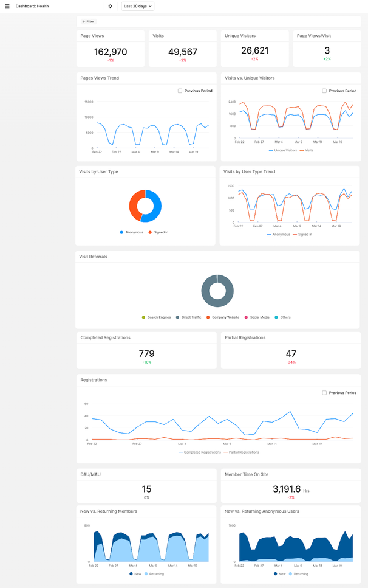The height and width of the screenshot is (588, 368).
Task: Toggle Signed In legend in User Type Trend chart
Action: pos(302,234)
